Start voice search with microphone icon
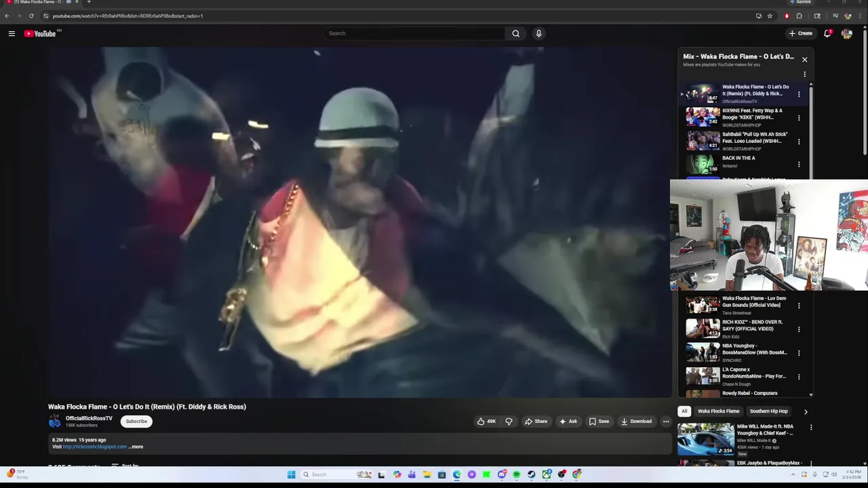The image size is (868, 488). [538, 33]
